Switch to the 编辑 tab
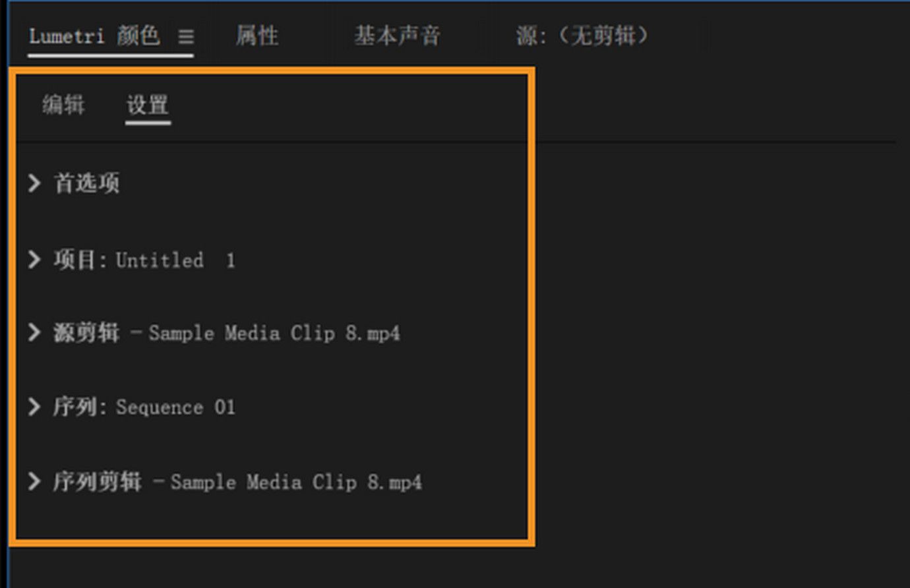The height and width of the screenshot is (588, 910). point(64,105)
